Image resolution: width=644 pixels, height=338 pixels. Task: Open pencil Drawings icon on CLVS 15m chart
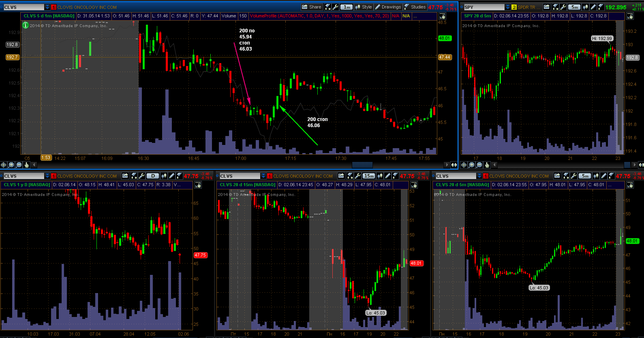[x=387, y=176]
